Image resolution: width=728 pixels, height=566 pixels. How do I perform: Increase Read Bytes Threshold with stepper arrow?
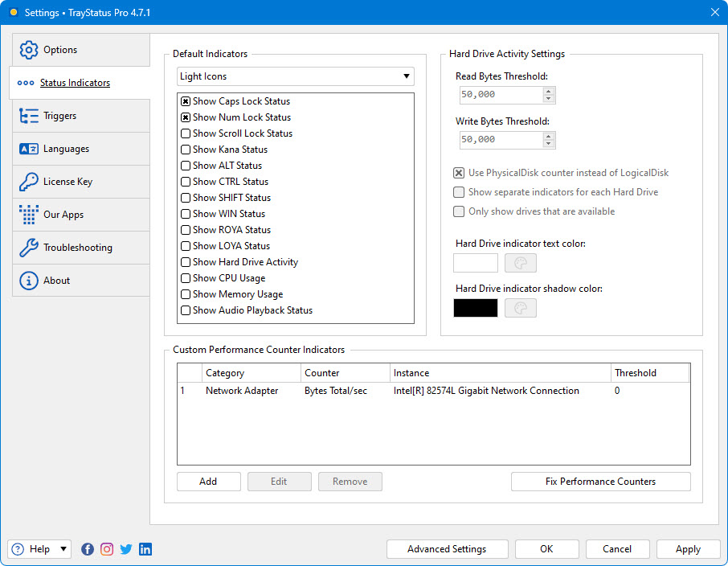click(547, 90)
